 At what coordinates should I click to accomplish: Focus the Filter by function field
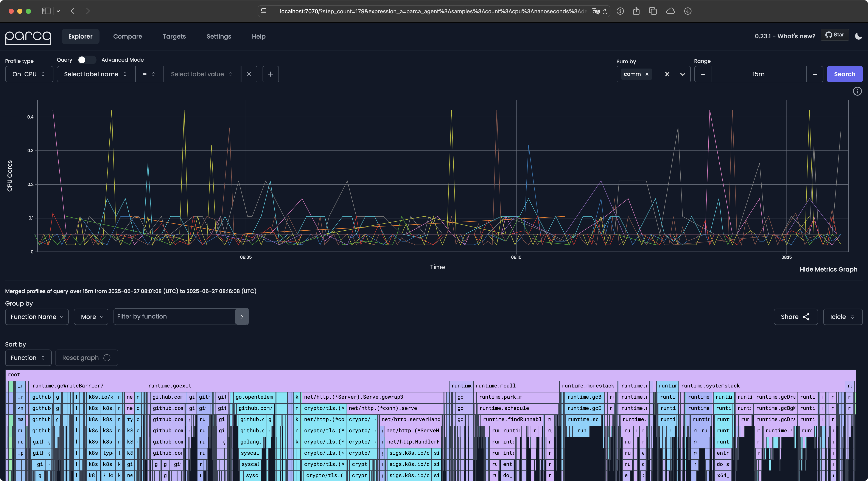174,317
